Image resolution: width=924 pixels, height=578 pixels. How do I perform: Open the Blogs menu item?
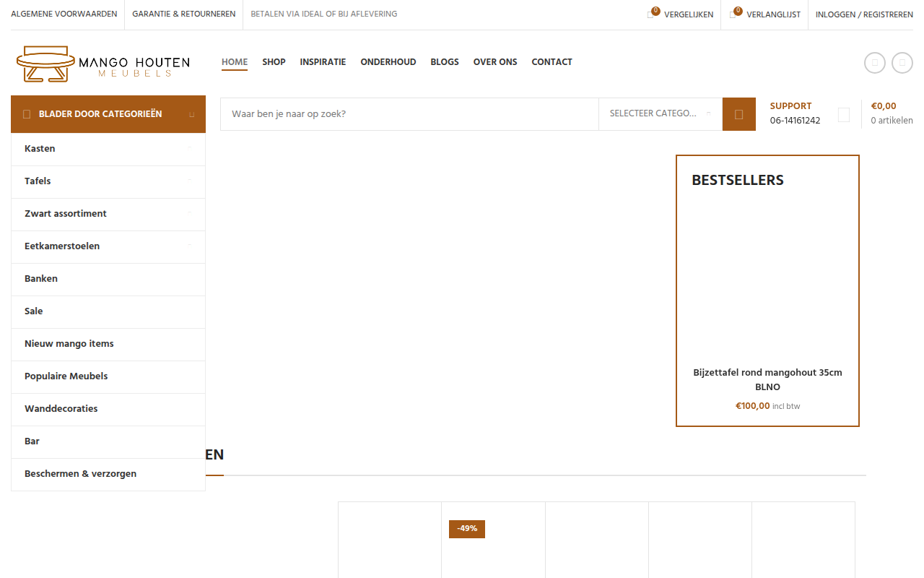[445, 62]
